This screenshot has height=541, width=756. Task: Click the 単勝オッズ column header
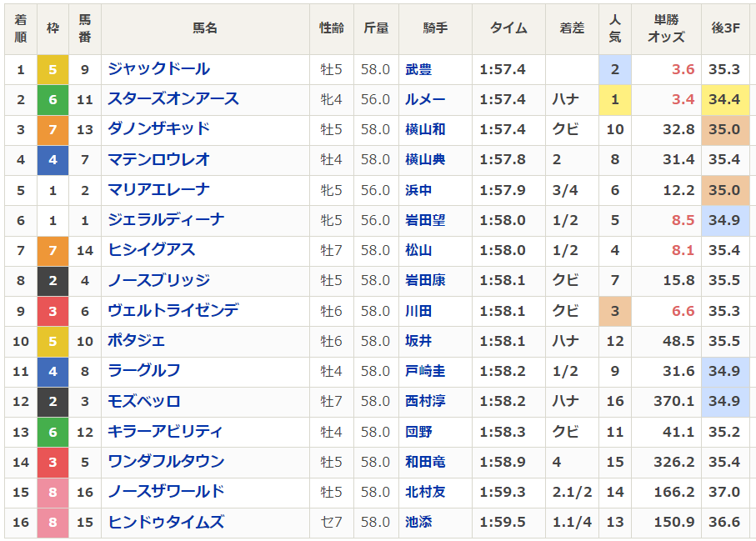666,28
